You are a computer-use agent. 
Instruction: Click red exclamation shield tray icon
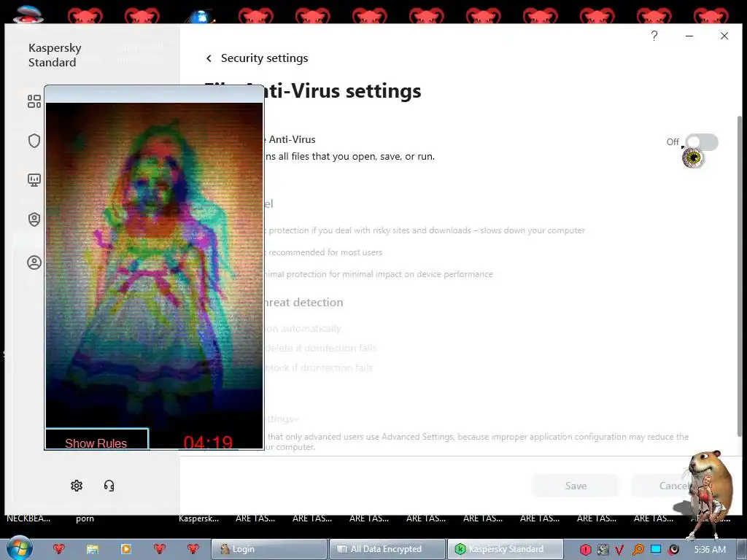pos(586,550)
